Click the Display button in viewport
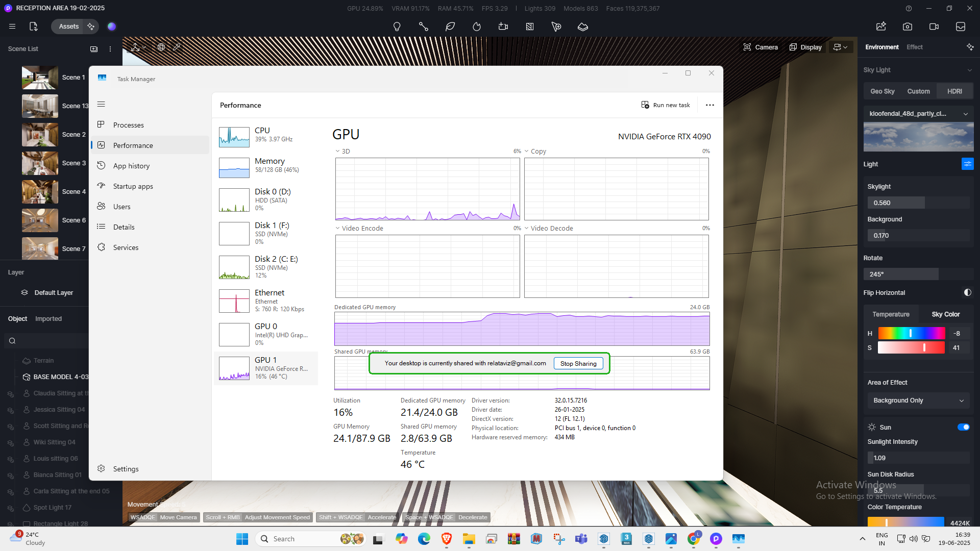 pos(805,47)
